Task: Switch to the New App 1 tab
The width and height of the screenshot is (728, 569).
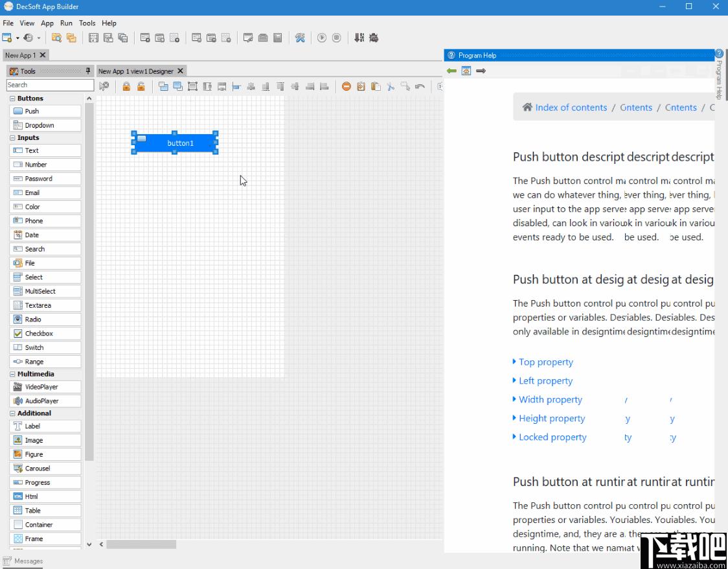Action: 20,55
